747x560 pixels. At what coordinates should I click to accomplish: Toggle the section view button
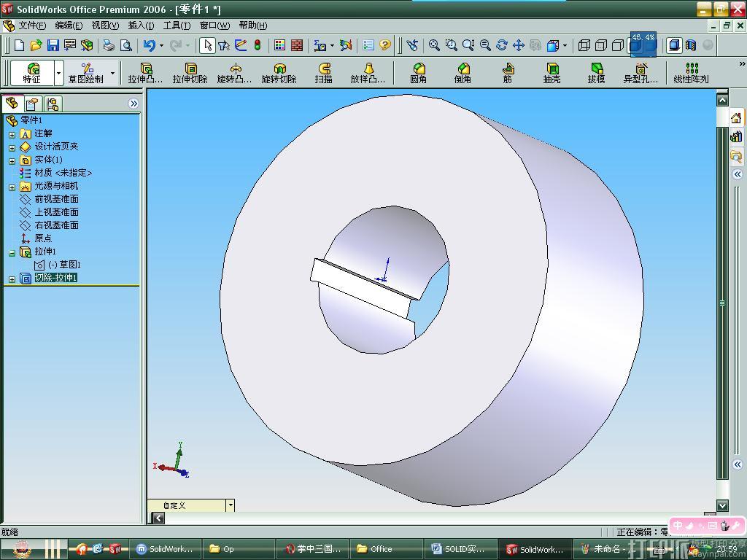[x=691, y=45]
